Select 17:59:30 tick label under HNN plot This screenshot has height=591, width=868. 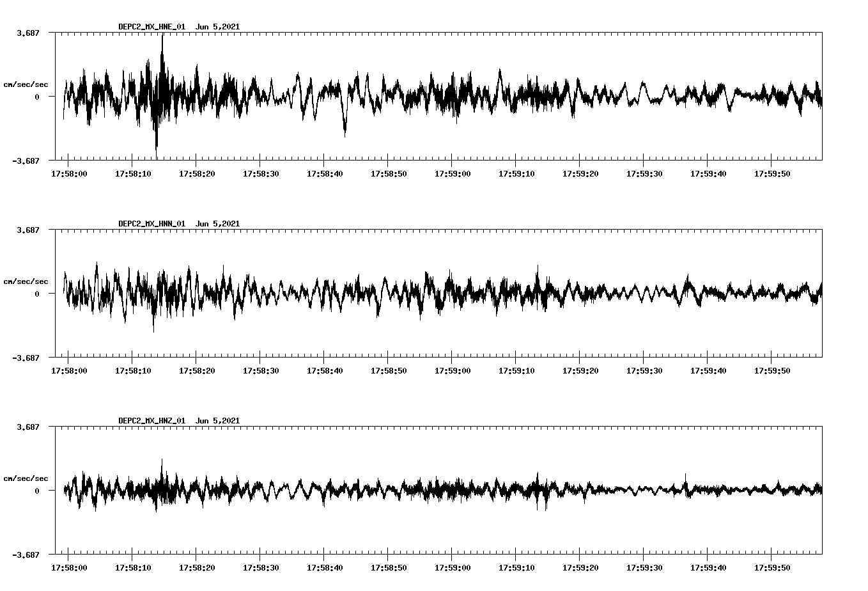(x=644, y=370)
